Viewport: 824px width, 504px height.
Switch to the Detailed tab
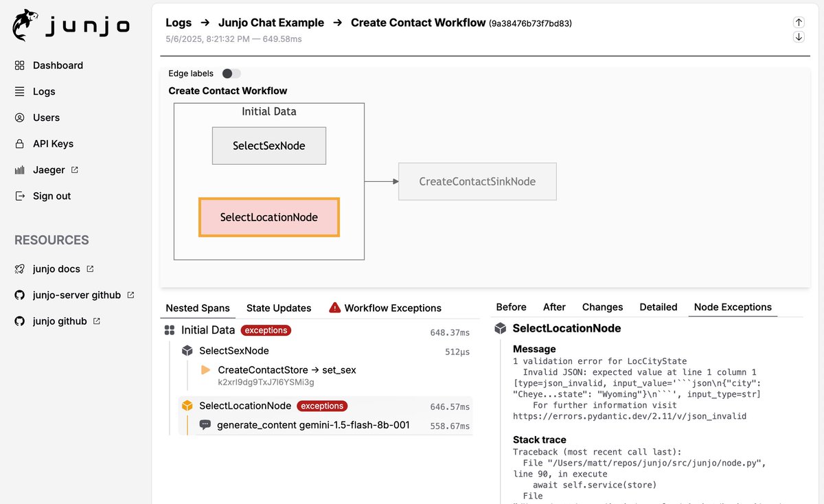(x=659, y=307)
